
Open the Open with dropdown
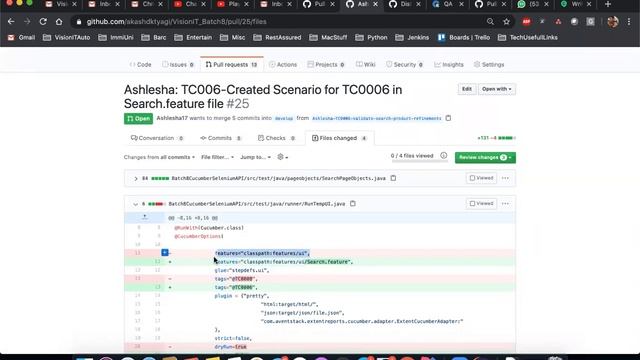pos(497,89)
